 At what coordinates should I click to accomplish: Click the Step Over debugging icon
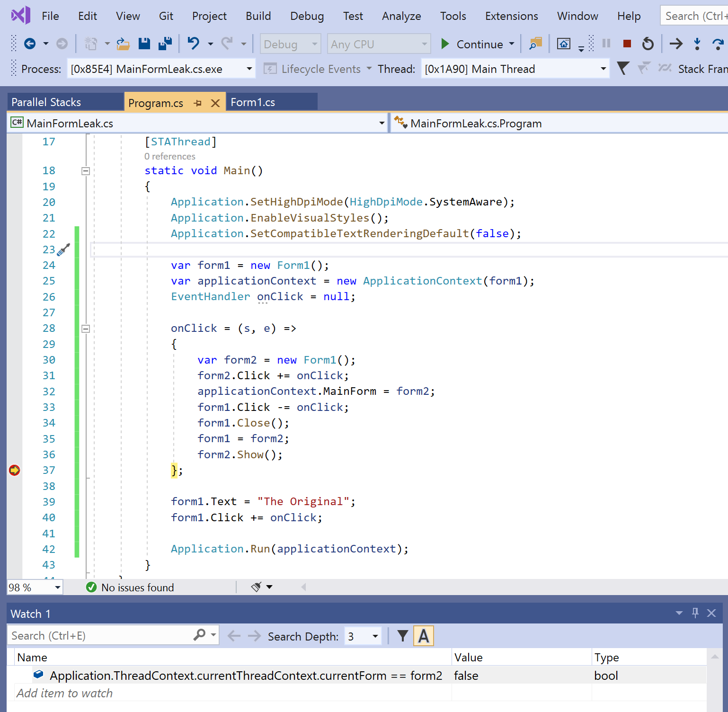[717, 44]
